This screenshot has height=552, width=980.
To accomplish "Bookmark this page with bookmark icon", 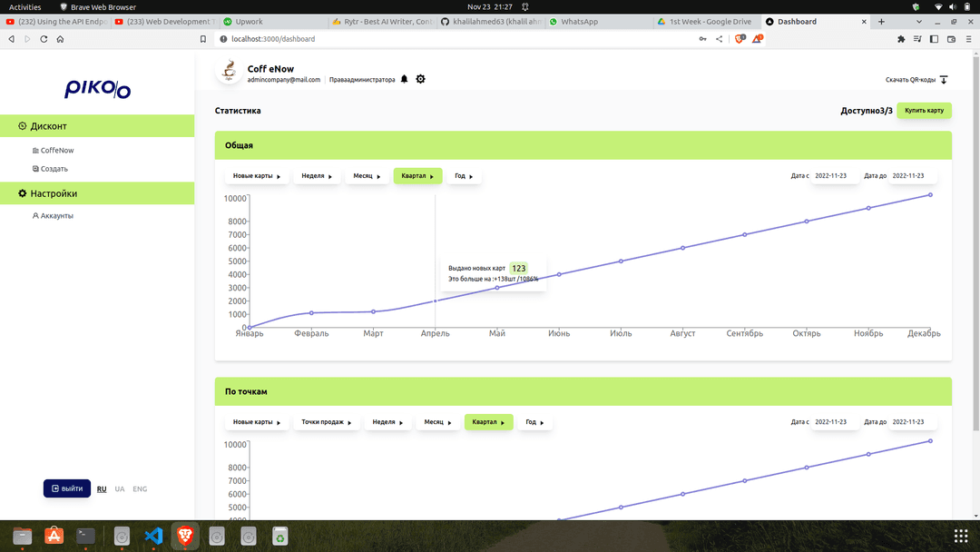I will point(203,39).
